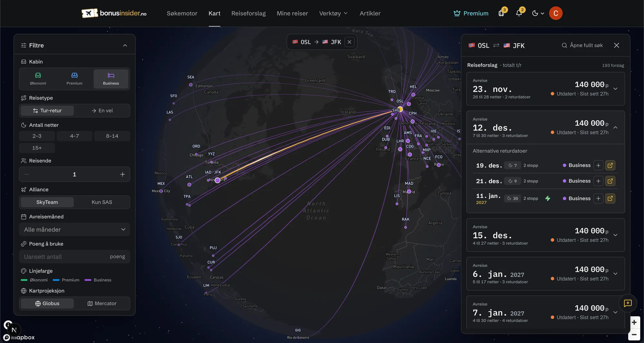Remove the OSL to JFK route chip
This screenshot has height=343, width=644.
pos(349,42)
